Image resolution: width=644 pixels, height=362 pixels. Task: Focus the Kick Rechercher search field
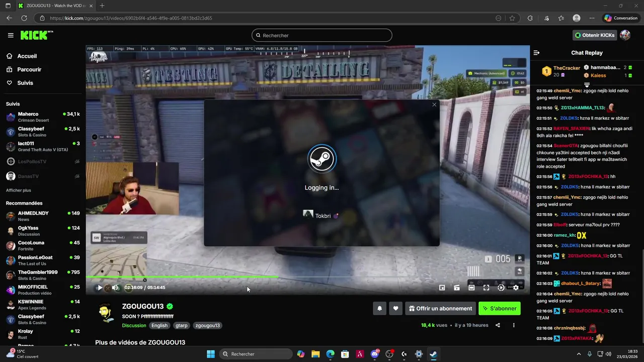pyautogui.click(x=322, y=35)
